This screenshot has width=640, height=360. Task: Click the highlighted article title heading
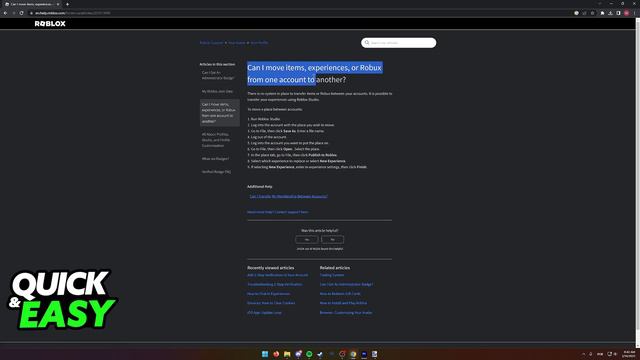click(x=314, y=73)
